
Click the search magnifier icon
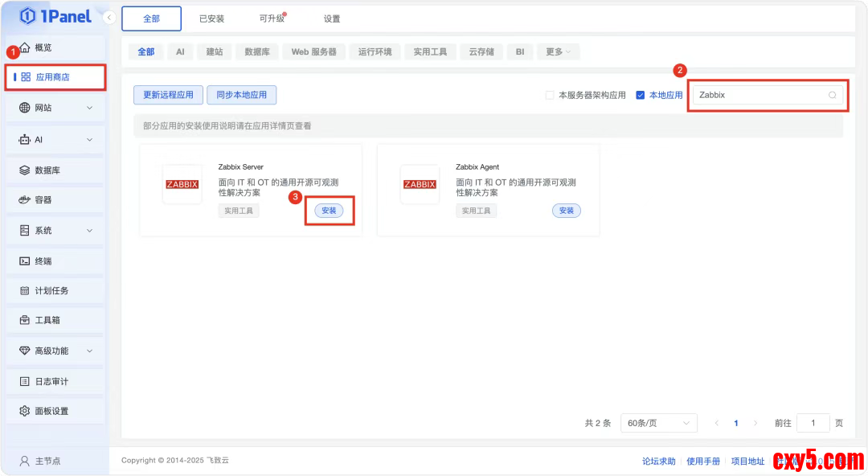click(833, 95)
